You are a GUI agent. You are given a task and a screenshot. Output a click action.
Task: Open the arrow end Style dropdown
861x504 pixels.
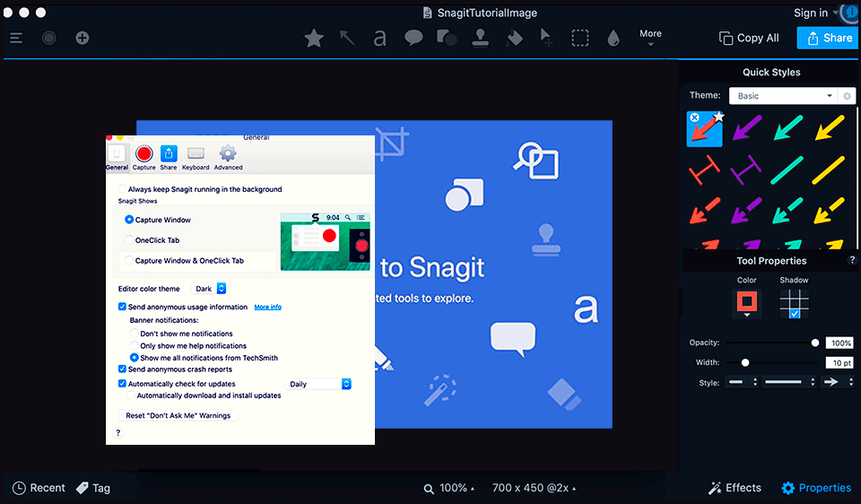pos(838,382)
